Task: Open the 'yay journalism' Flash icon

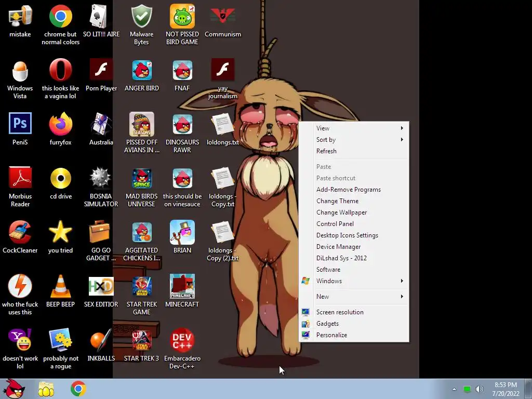Action: pyautogui.click(x=222, y=70)
